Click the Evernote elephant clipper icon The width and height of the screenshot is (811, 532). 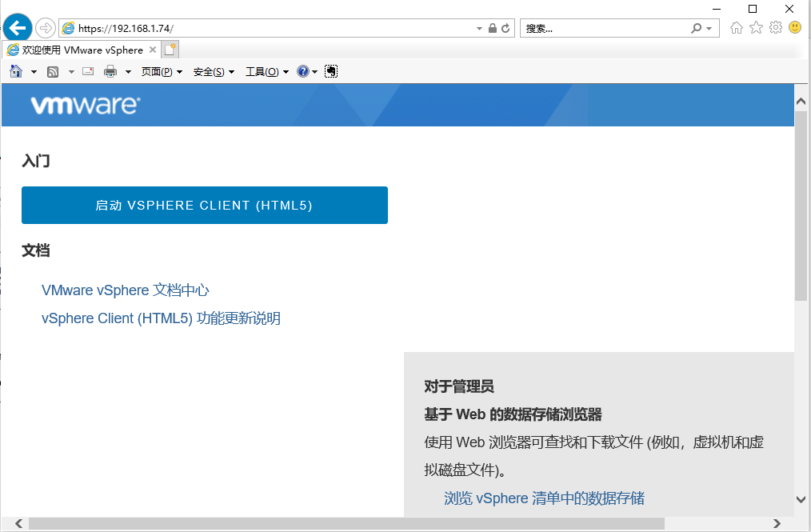pos(331,71)
